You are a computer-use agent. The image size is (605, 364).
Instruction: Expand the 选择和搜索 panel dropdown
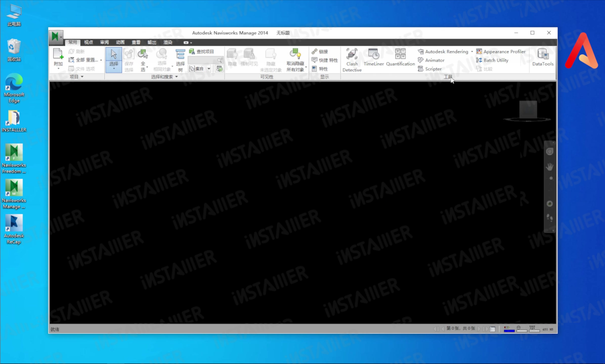(x=176, y=77)
